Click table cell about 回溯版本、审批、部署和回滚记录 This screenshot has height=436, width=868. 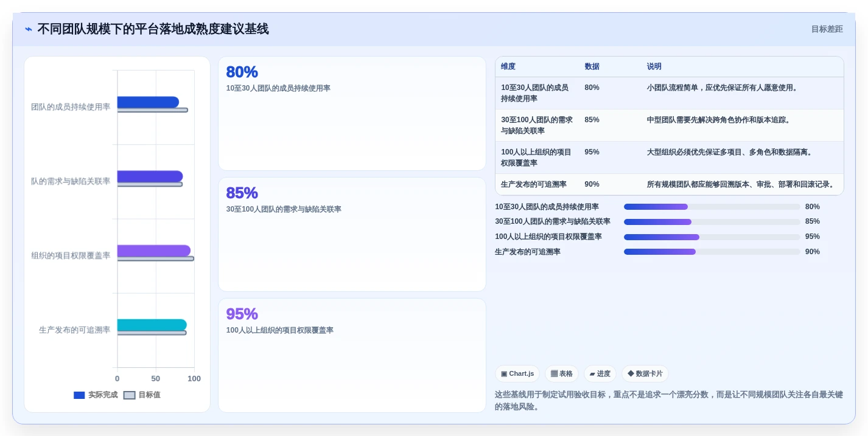[741, 184]
